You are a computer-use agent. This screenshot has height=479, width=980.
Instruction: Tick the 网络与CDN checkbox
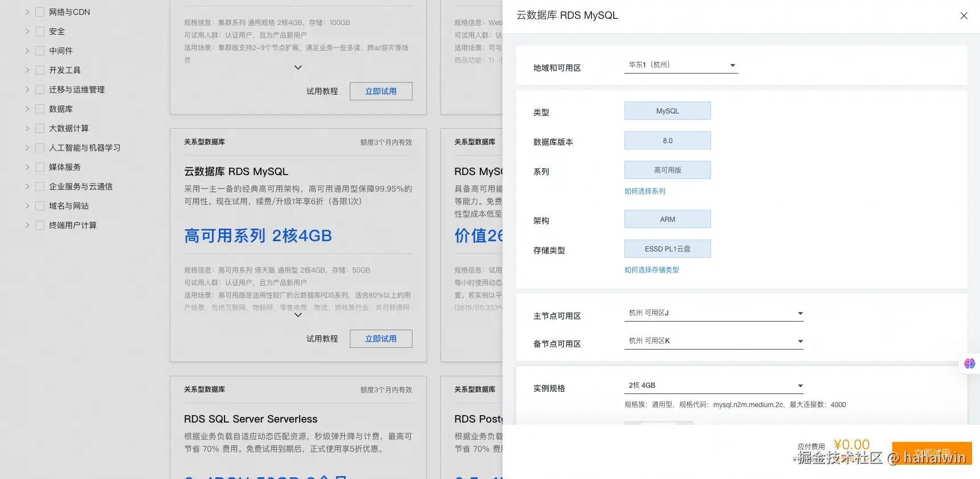pos(40,12)
